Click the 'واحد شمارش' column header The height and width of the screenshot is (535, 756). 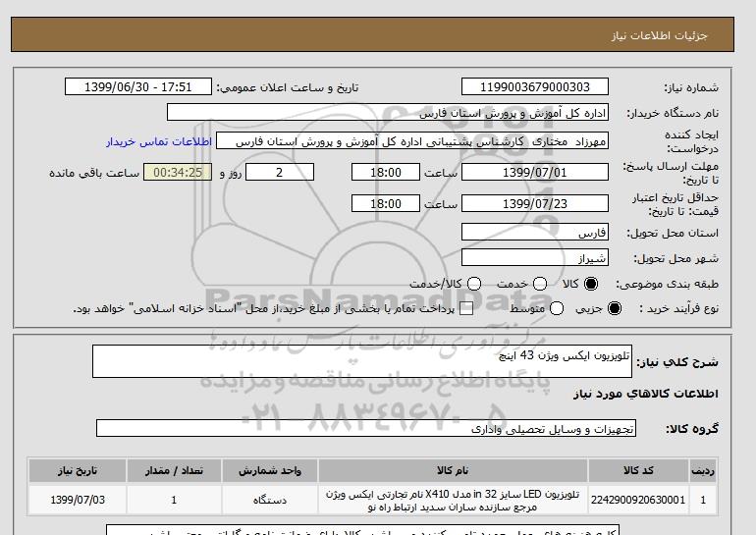click(270, 470)
